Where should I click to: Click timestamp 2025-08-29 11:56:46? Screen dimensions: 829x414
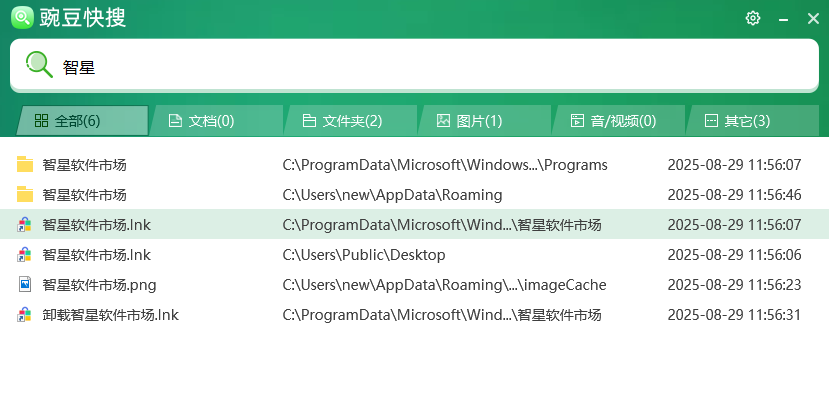(734, 195)
